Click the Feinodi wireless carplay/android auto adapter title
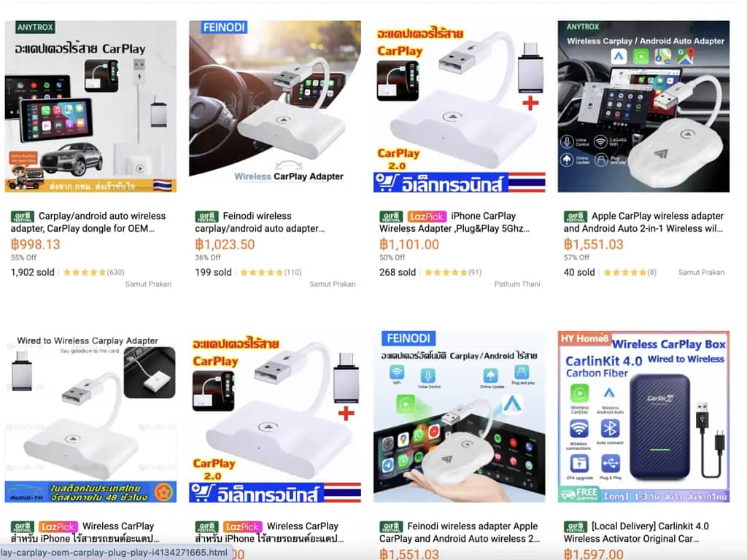Screen dimensions: 747x560 click(x=260, y=222)
